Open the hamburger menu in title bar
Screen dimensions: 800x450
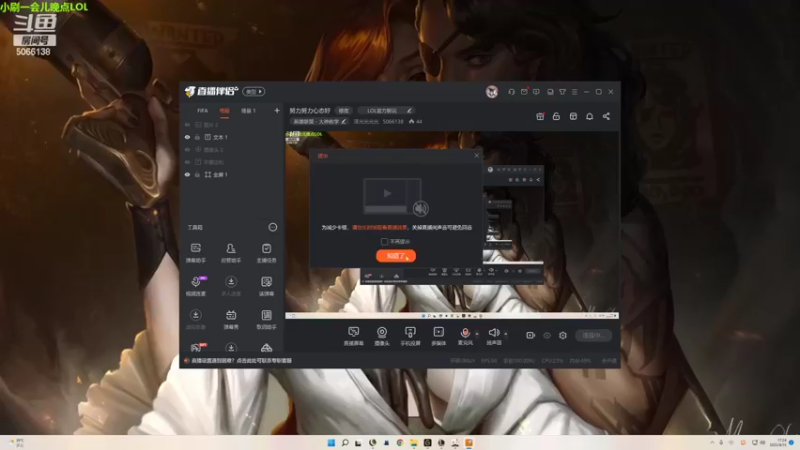pyautogui.click(x=574, y=92)
